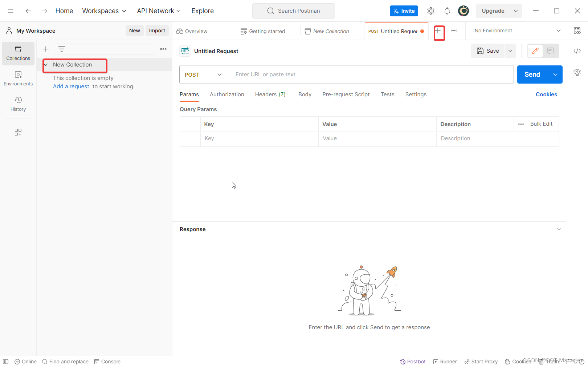Toggle sidebar icon in status bar
588x367 pixels.
6,362
